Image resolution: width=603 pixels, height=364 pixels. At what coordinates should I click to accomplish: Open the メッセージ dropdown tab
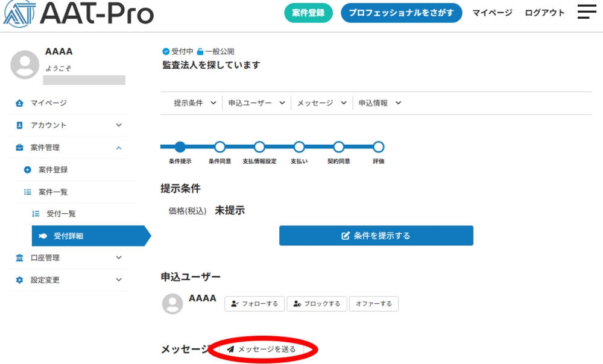[321, 103]
